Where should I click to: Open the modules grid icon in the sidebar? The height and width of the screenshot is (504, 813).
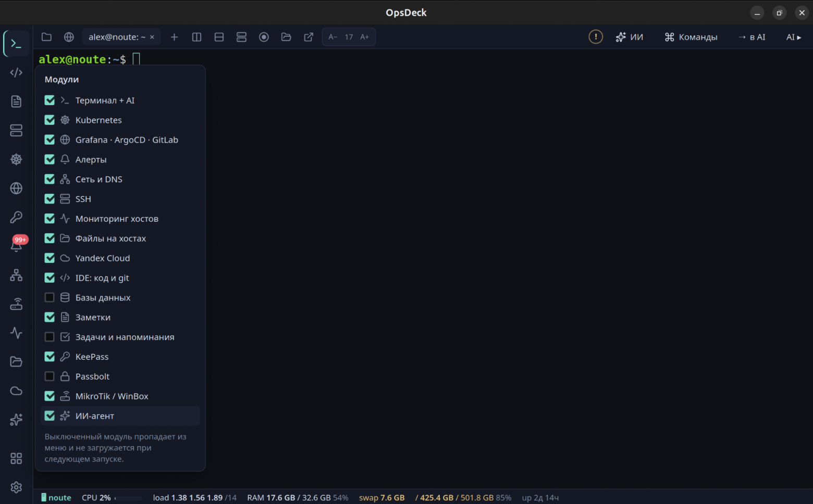click(x=16, y=458)
